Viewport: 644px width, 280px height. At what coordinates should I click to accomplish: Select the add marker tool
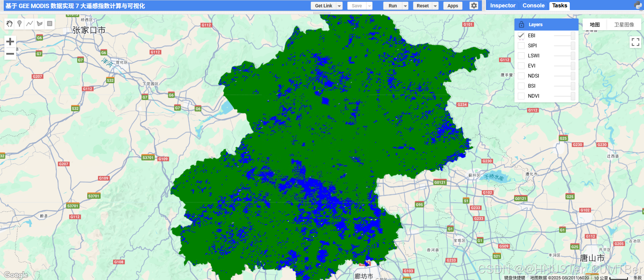click(19, 24)
